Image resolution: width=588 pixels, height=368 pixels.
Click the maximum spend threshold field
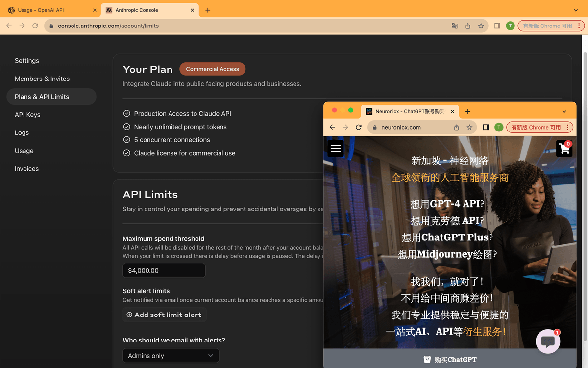(164, 271)
